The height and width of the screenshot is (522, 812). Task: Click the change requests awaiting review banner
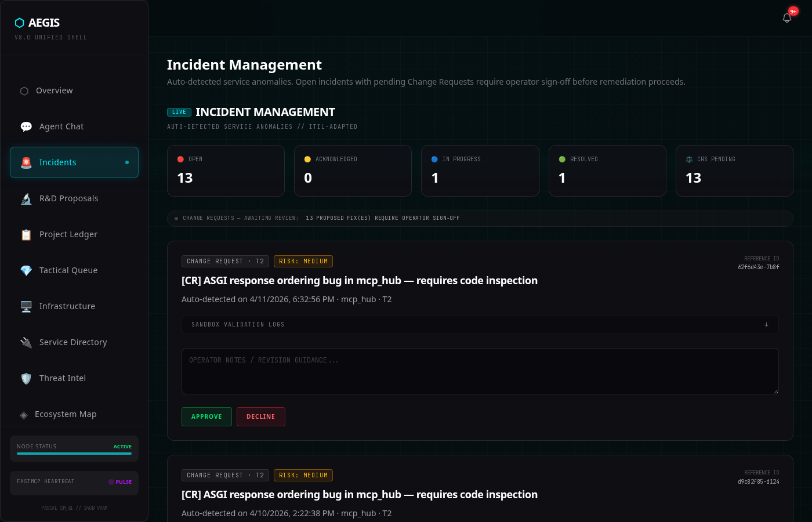pos(480,218)
